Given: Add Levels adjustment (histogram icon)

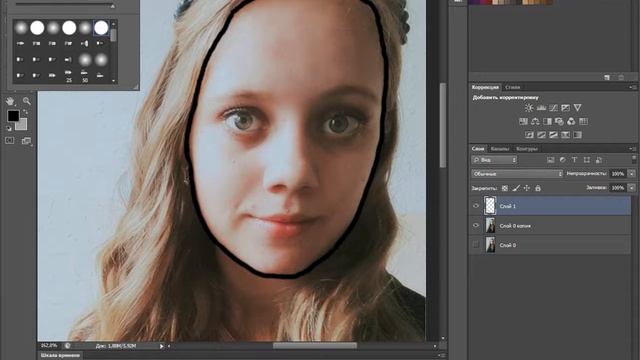Looking at the screenshot, I should point(541,108).
